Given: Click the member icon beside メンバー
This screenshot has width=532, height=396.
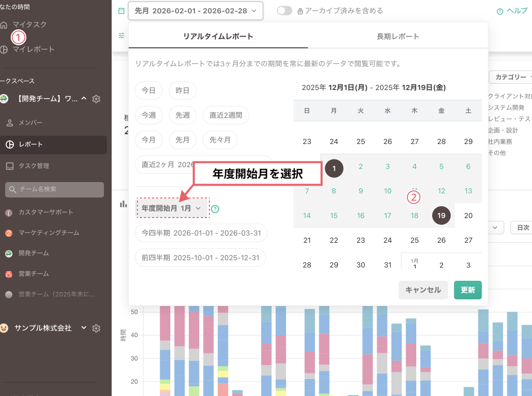Looking at the screenshot, I should [9, 122].
